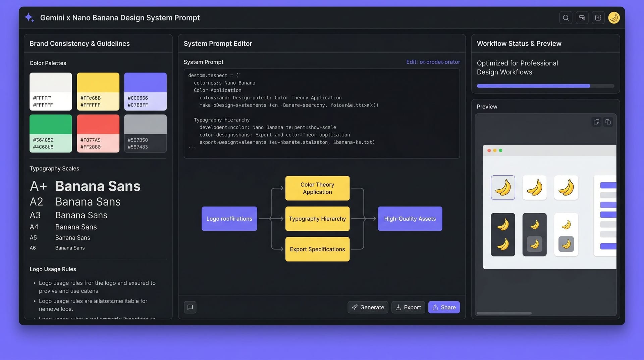Pick the white #FFFFFF color swatch

pyautogui.click(x=51, y=91)
